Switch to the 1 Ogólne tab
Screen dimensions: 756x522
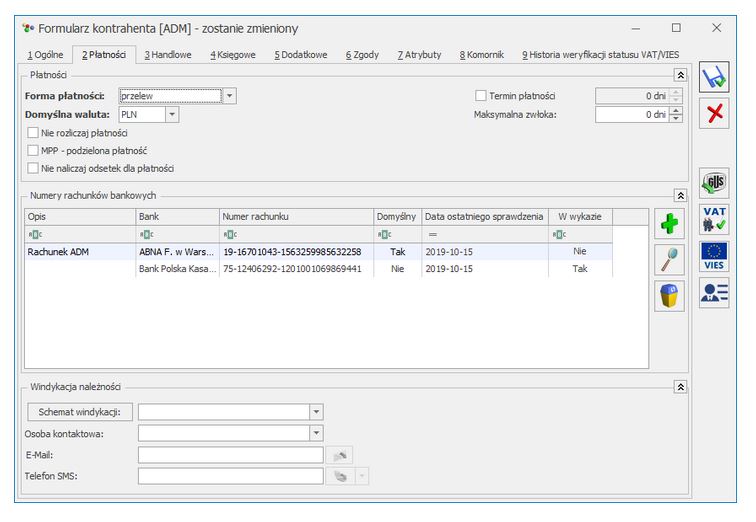pos(45,55)
